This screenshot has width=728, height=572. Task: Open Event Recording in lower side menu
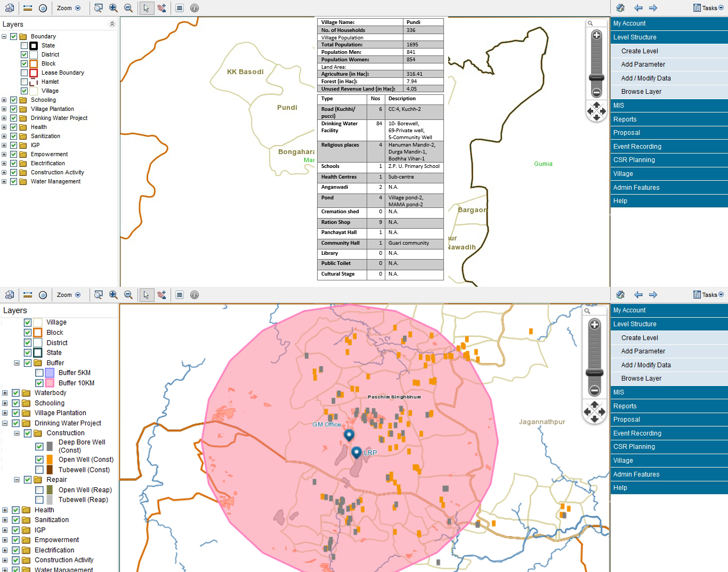pyautogui.click(x=669, y=433)
